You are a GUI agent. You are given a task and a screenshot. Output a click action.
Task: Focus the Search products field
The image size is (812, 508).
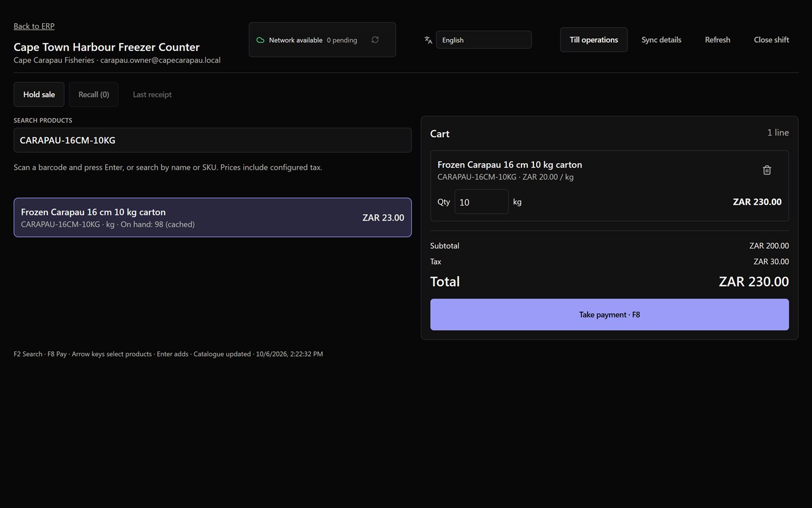[x=213, y=141]
